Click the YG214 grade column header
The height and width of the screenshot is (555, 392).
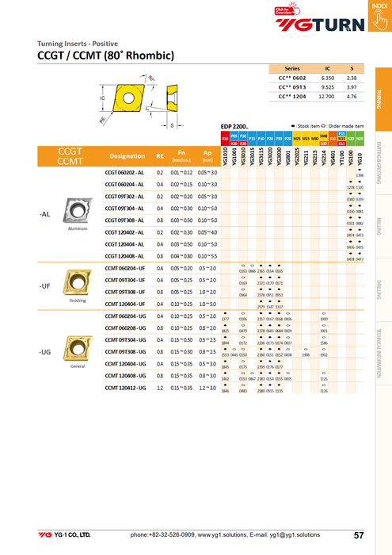324,156
